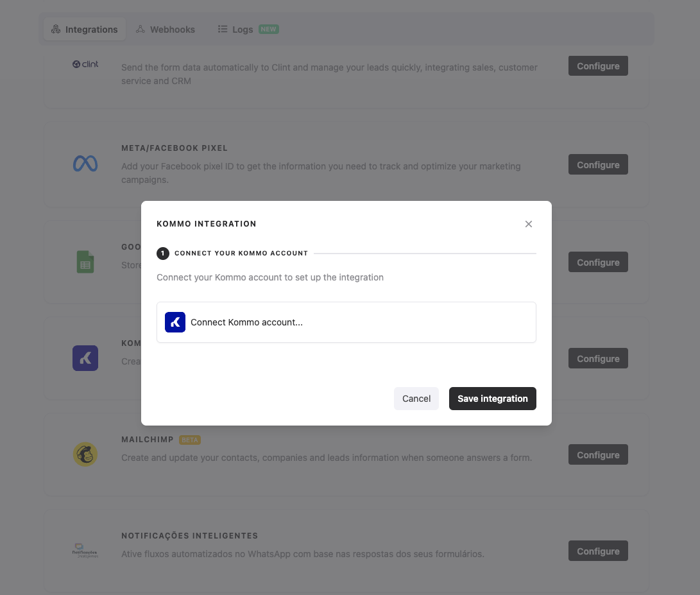
Task: Click the Logs list icon
Action: [223, 30]
